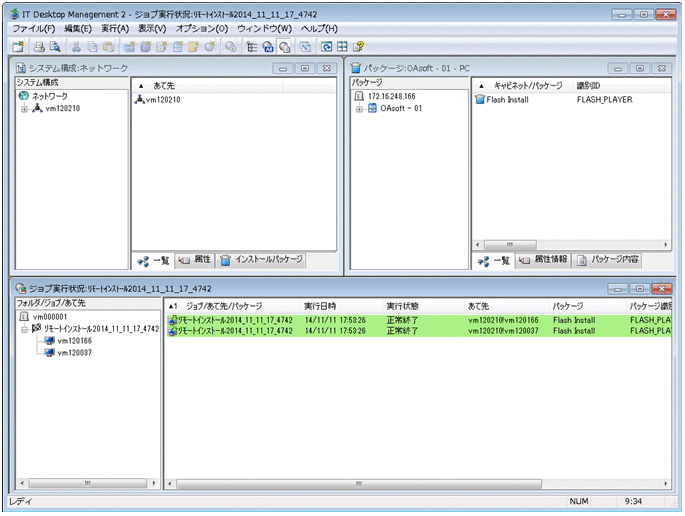Sort by the 実行日時 column header
The image size is (685, 516).
point(320,305)
